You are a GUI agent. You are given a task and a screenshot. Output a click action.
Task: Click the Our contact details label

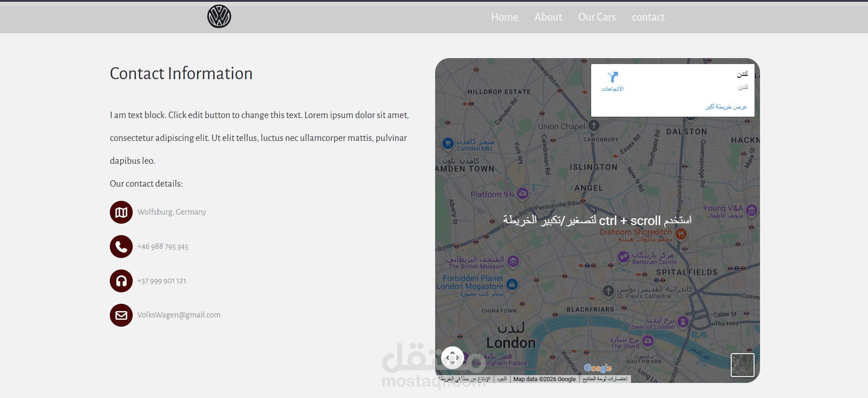pos(146,183)
